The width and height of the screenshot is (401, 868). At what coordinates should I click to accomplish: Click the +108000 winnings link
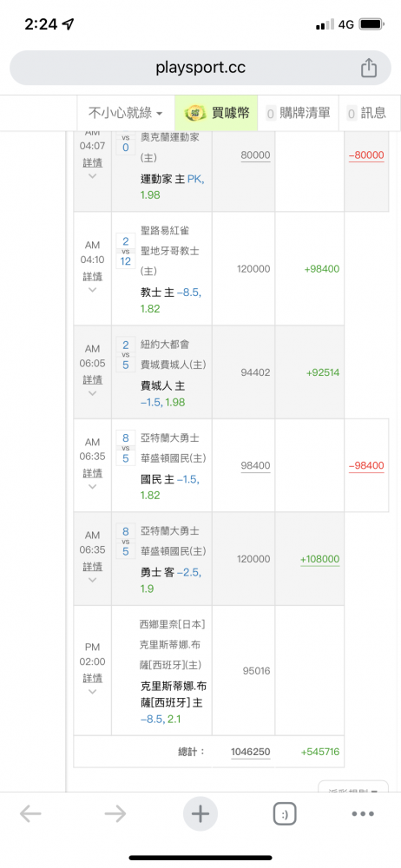coord(319,559)
